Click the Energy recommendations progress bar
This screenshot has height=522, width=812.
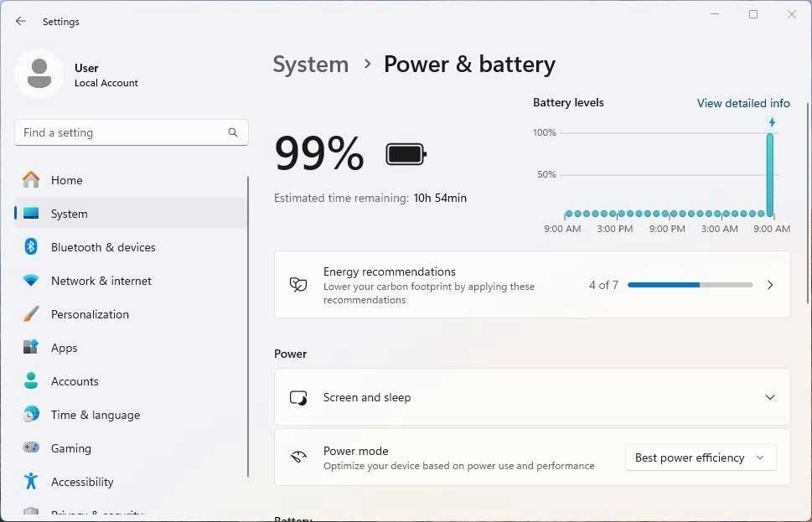click(x=690, y=285)
